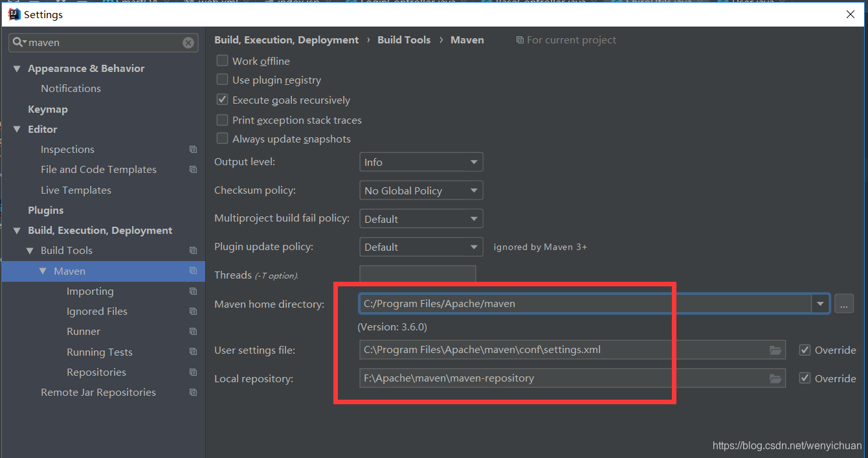The width and height of the screenshot is (868, 458).
Task: Click the project-level icon beside Repositories
Action: click(x=193, y=372)
